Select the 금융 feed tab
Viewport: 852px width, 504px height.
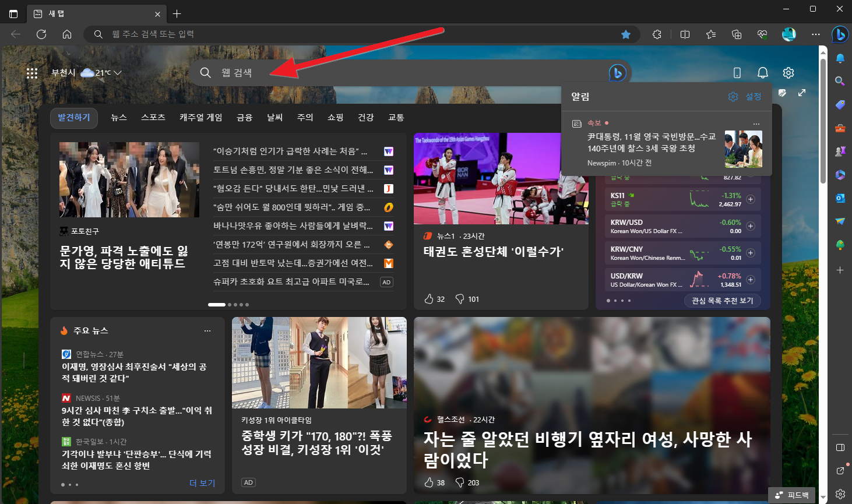point(244,117)
